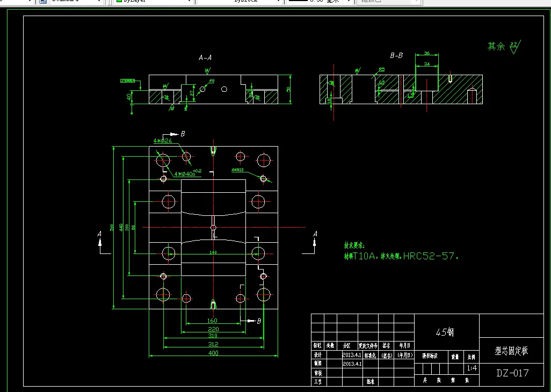Select the 140 dimension inside the plan view

tap(213, 252)
